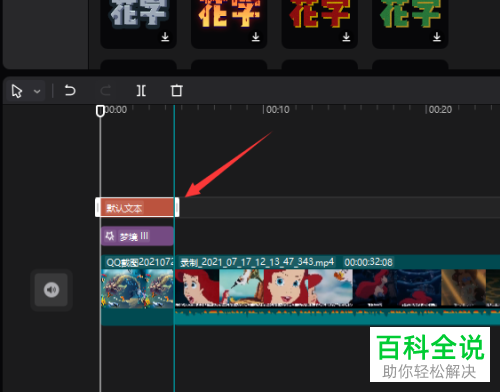Screen dimensions: 500x392
Task: Select the 录制_2021_07_17 mp4 video clip
Action: pos(337,290)
